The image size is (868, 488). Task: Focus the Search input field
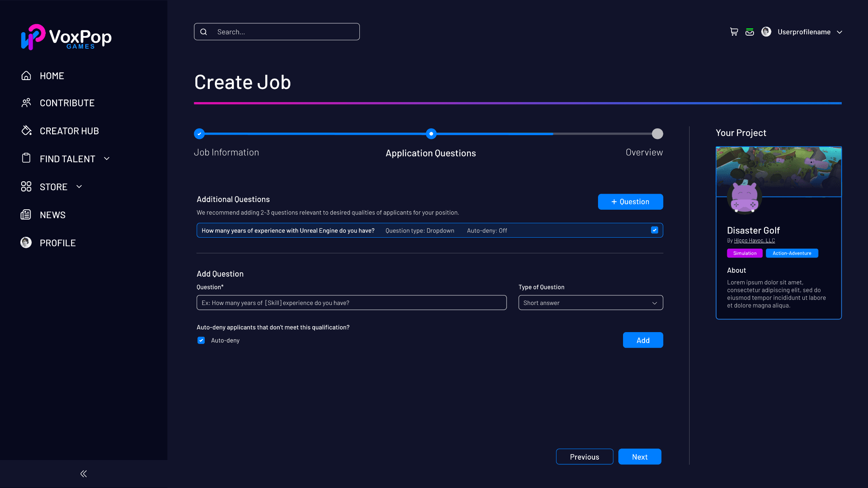[277, 32]
